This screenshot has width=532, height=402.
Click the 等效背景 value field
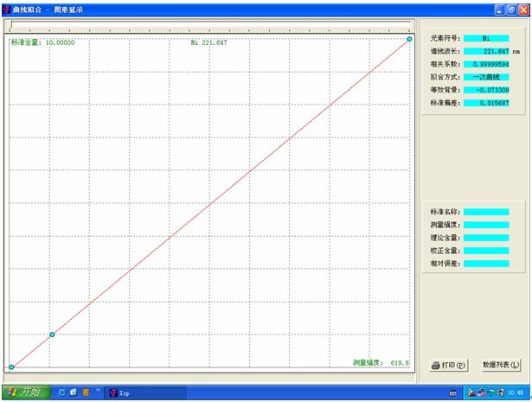coord(485,90)
